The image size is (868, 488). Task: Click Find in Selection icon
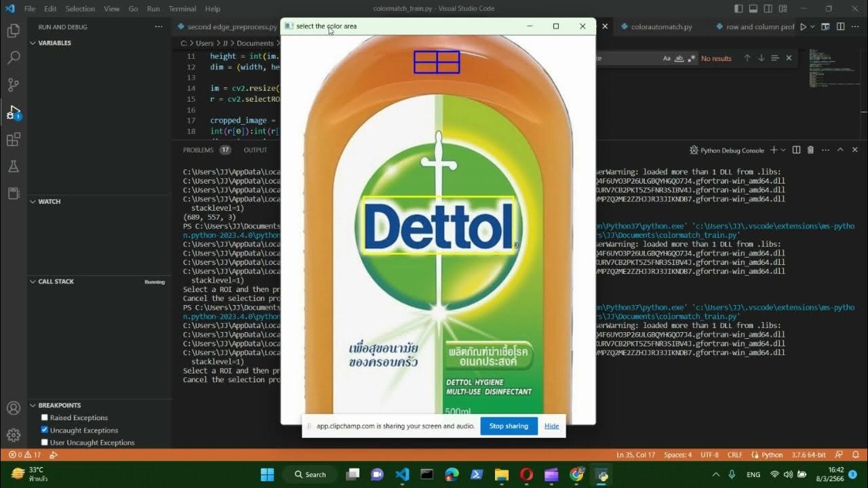click(x=775, y=58)
